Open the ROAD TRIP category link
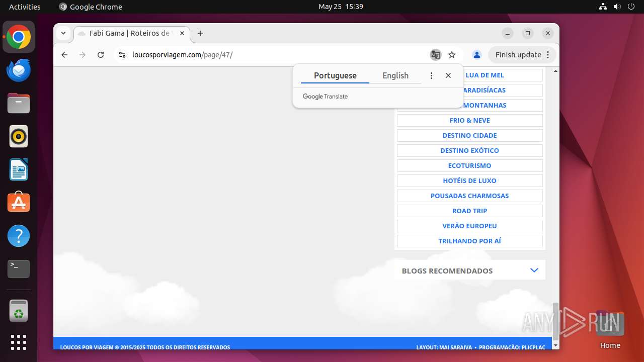Viewport: 644px width, 362px height. 470,211
